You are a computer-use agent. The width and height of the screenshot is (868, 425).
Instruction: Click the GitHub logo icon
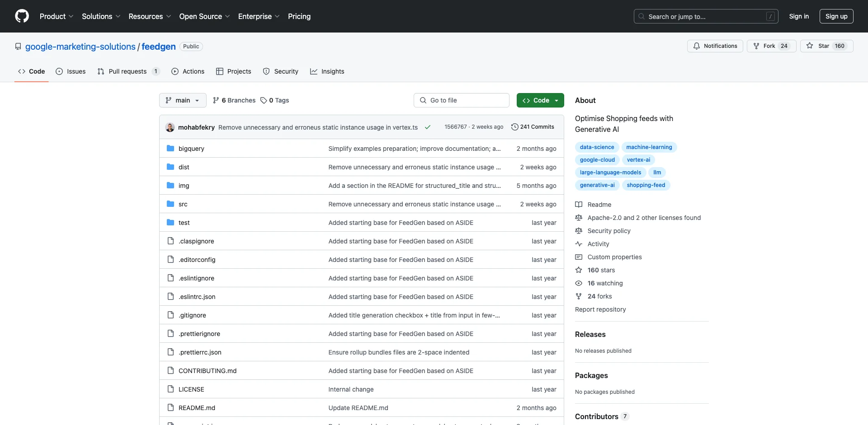pyautogui.click(x=22, y=16)
